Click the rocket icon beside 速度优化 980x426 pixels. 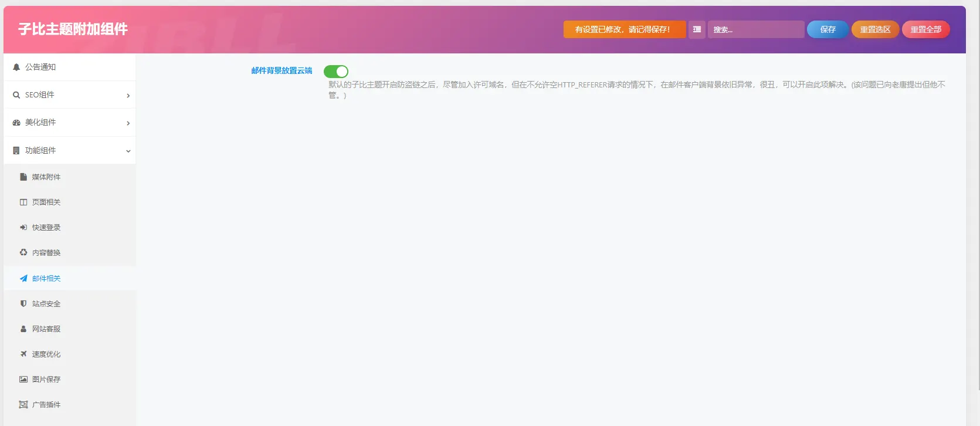(x=23, y=354)
